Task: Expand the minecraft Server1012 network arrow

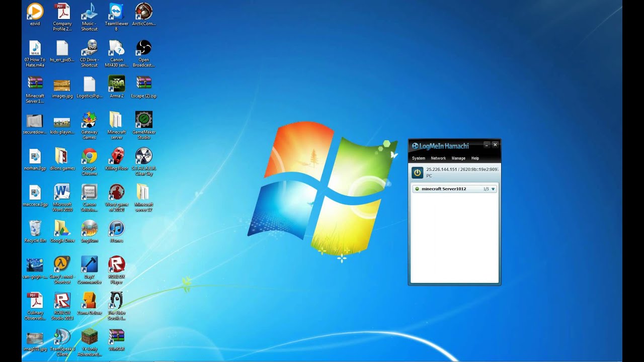Action: pyautogui.click(x=493, y=189)
